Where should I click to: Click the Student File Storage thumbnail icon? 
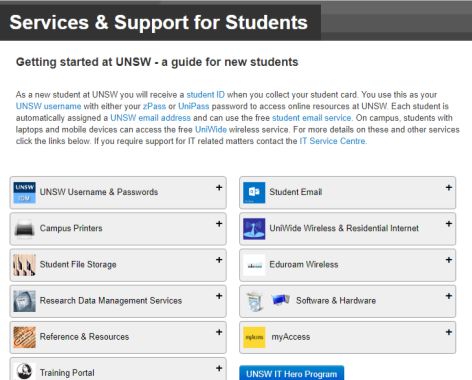point(24,265)
